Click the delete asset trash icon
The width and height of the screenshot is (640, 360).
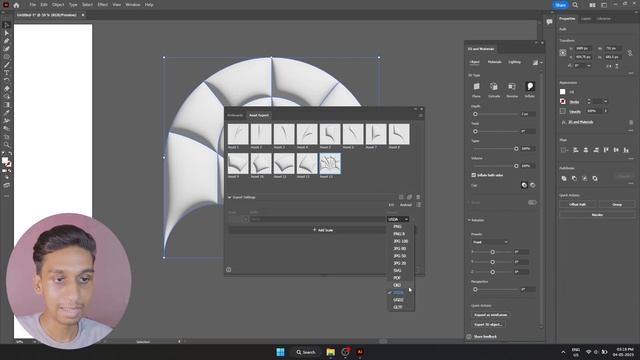tap(418, 197)
